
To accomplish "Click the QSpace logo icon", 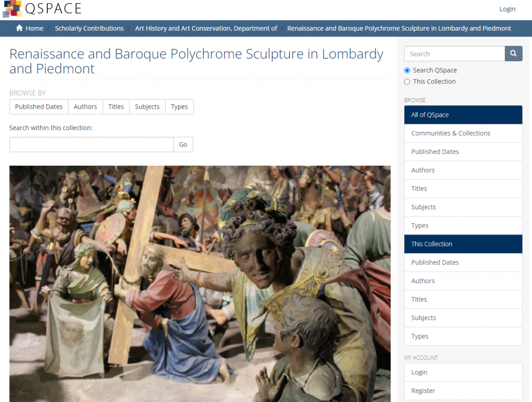I will 12,8.
